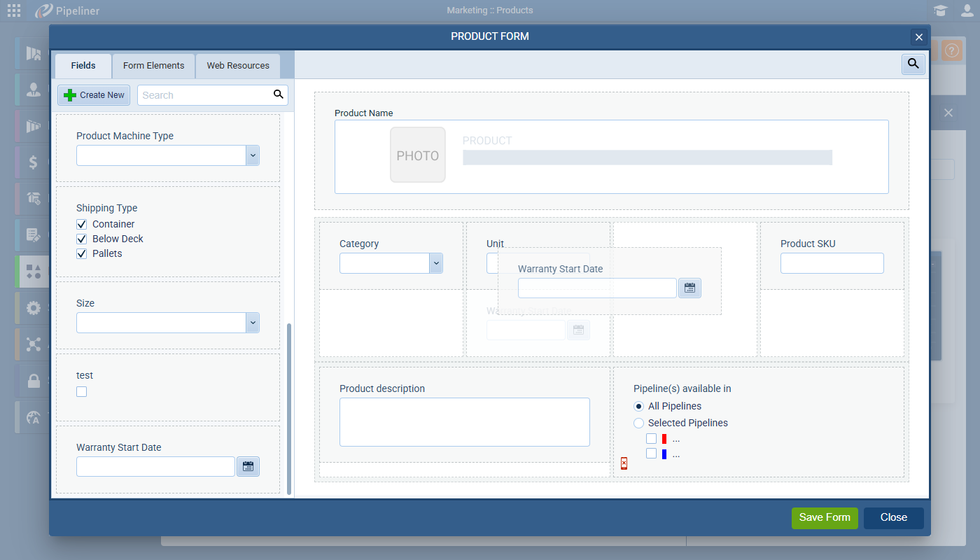Viewport: 980px width, 560px height.
Task: Click the magnifier icon in form header
Action: (913, 64)
